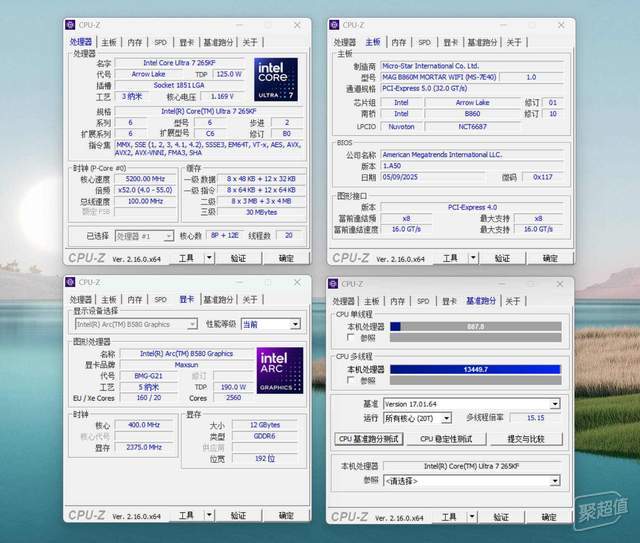Click 确定 in the benchmark window

[549, 517]
